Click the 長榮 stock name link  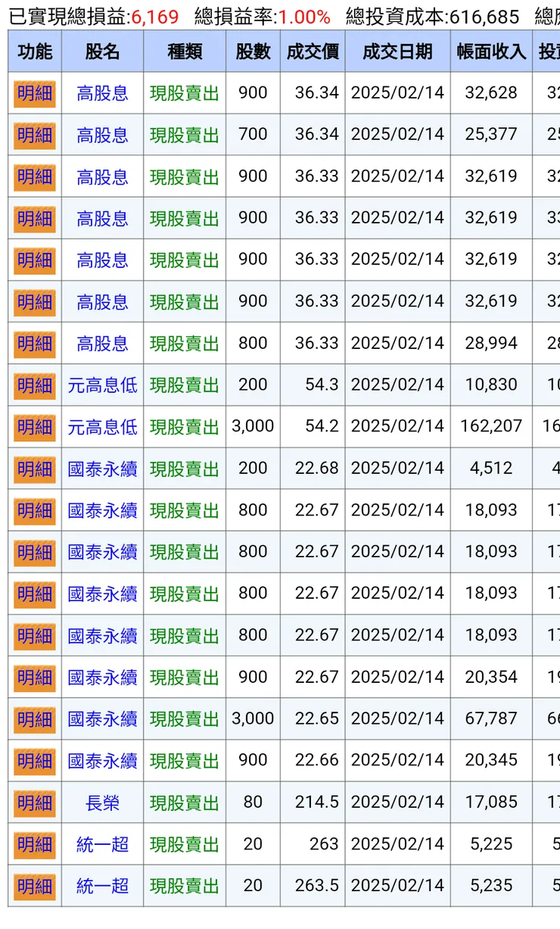pyautogui.click(x=102, y=803)
